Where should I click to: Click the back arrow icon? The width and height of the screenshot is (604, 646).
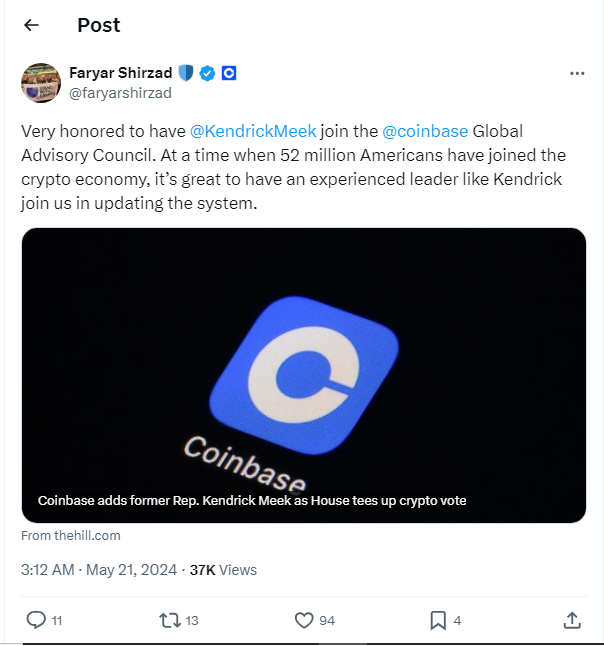[x=31, y=26]
